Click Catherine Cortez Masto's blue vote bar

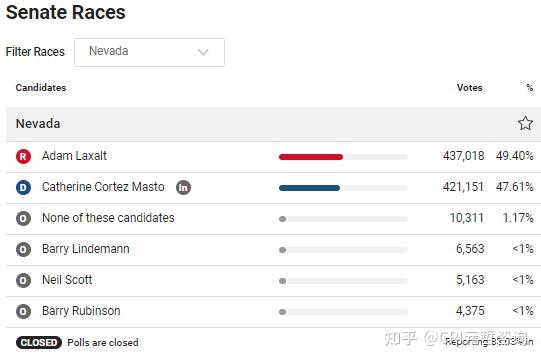pyautogui.click(x=309, y=188)
